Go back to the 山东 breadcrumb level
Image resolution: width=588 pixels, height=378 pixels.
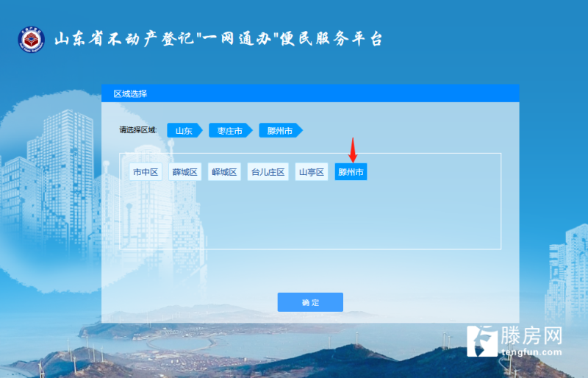pos(184,130)
